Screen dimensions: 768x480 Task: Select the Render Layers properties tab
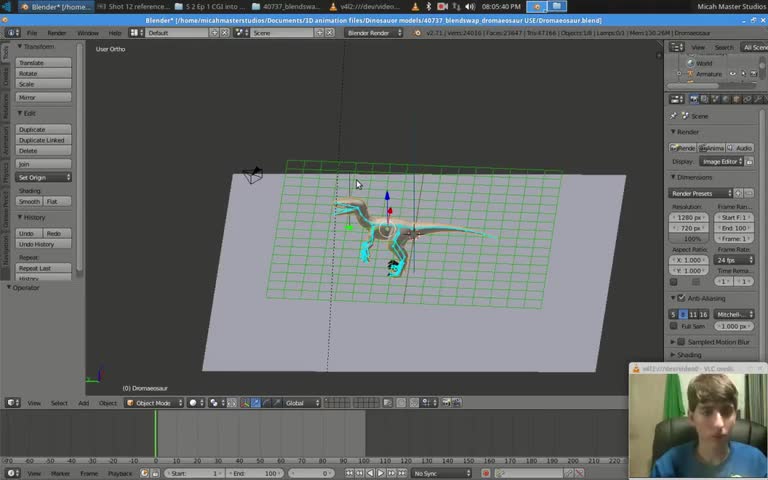click(704, 99)
